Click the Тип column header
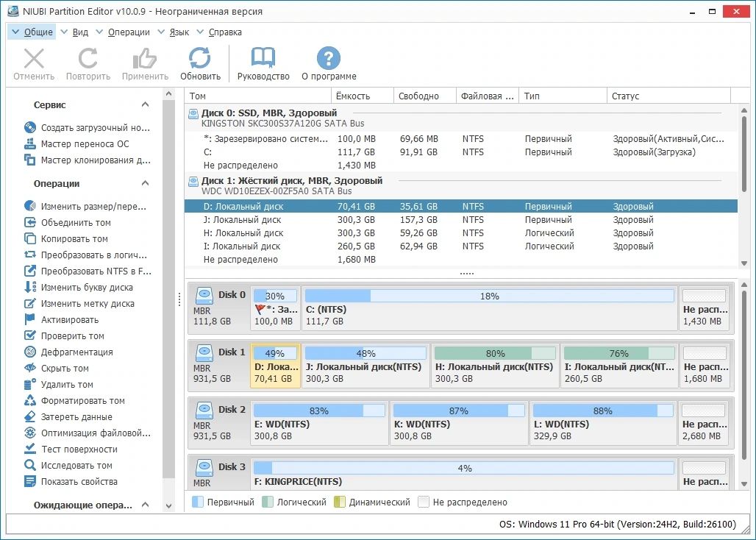The height and width of the screenshot is (540, 756). point(563,96)
